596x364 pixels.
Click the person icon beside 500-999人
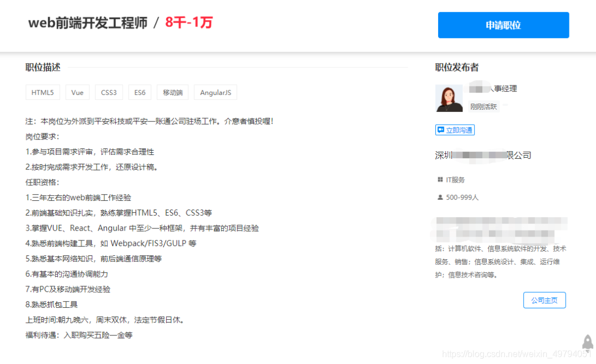click(439, 197)
